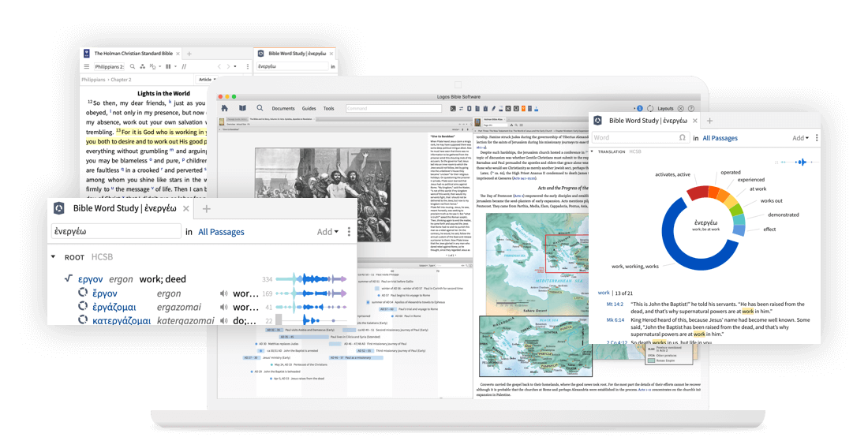
Task: Collapse the TRANSLATION section triangle
Action: tap(593, 151)
